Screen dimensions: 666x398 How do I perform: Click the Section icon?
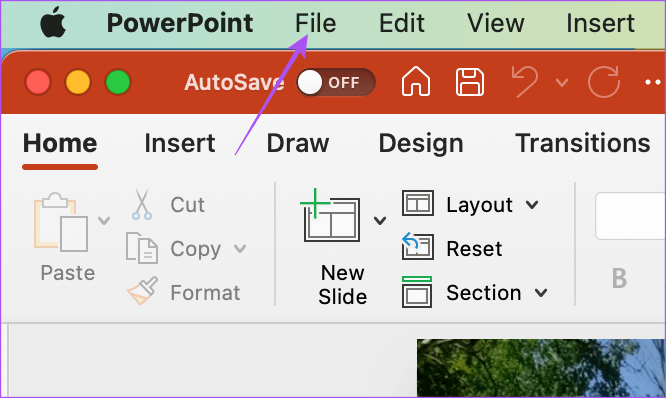point(417,292)
